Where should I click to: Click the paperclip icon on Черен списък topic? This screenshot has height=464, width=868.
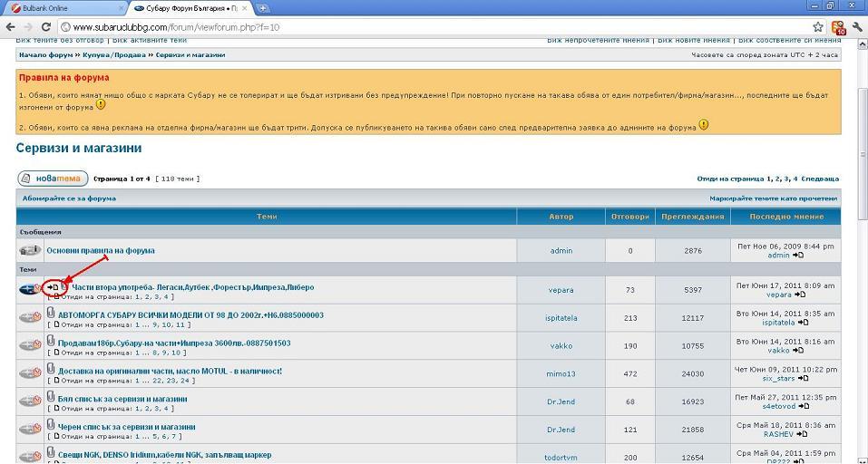click(51, 425)
